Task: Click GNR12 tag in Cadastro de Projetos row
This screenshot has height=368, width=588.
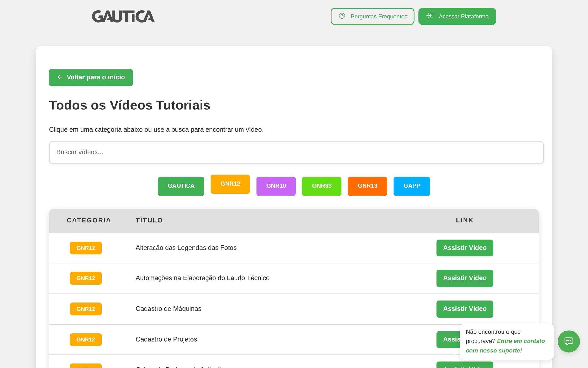Action: click(86, 339)
